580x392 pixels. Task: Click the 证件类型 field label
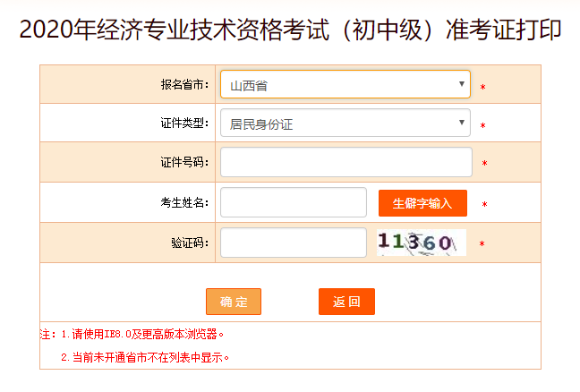tap(184, 124)
